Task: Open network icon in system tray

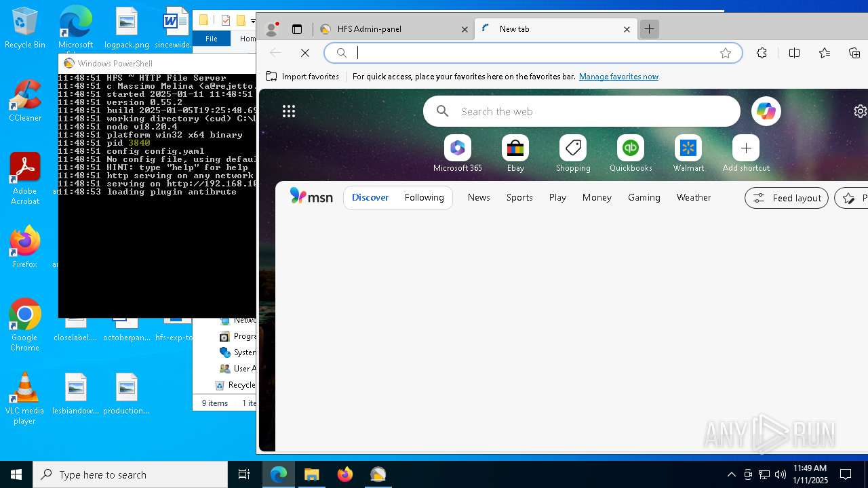Action: pyautogui.click(x=764, y=474)
